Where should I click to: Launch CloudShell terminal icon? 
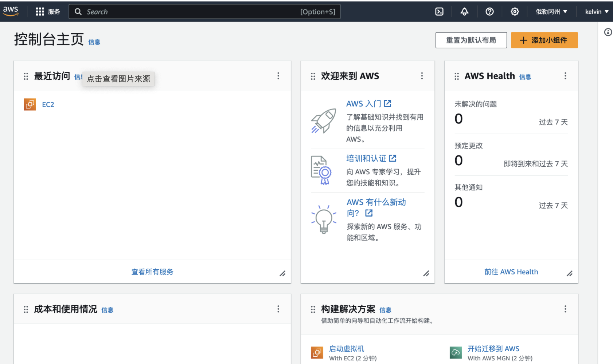point(440,12)
